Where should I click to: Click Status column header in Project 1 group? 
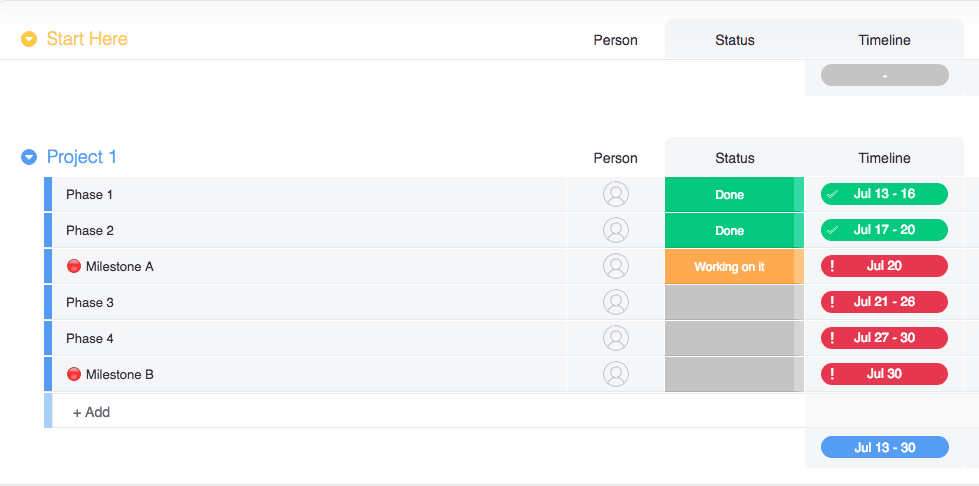[x=734, y=159]
